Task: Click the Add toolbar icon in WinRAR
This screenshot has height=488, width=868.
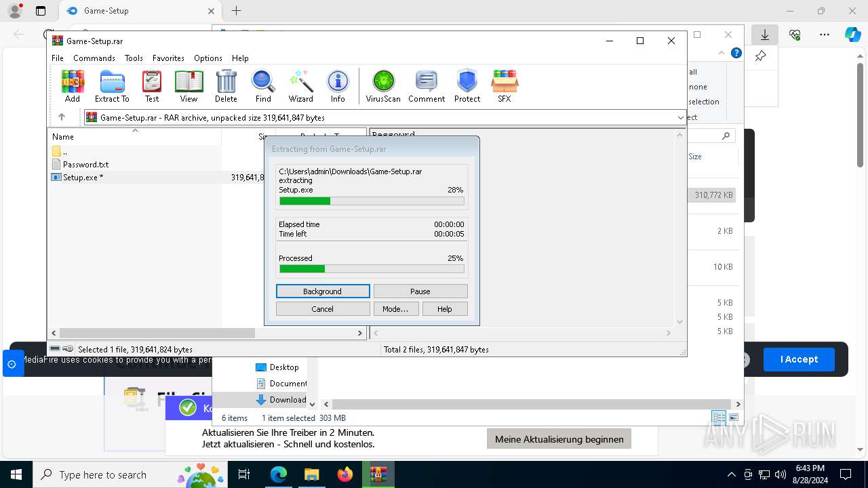Action: click(73, 86)
